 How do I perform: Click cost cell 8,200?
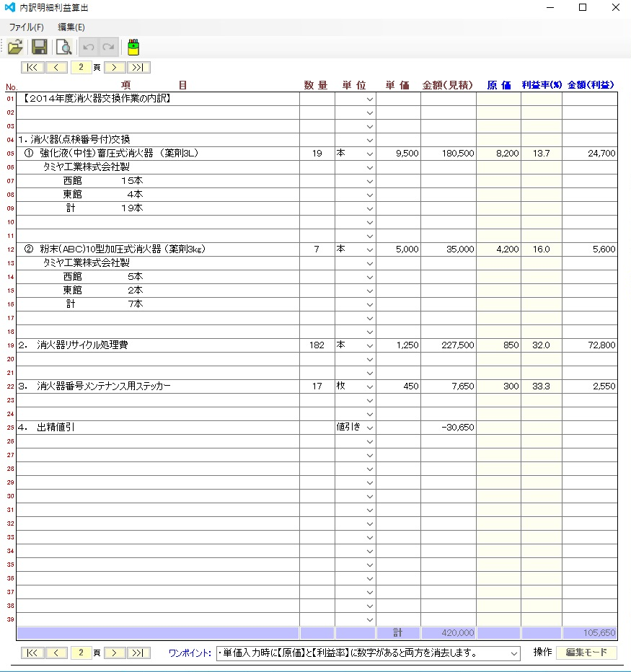[498, 154]
